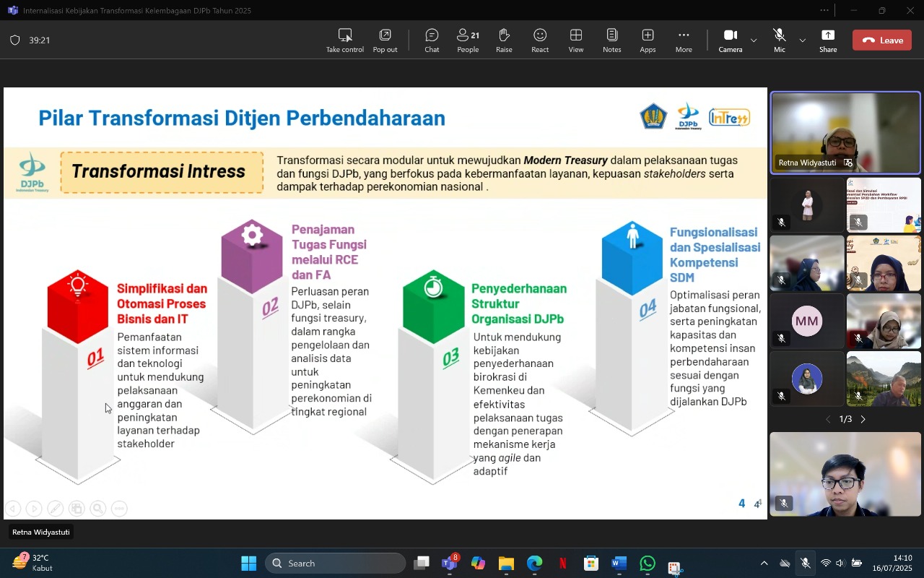Screen dimensions: 924x578
Task: Open the View layout options
Action: pos(576,40)
